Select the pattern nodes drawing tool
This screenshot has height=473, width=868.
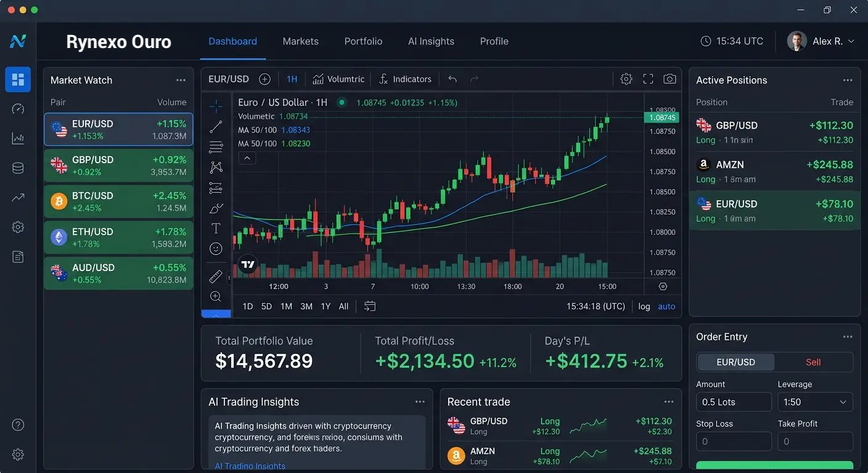click(216, 167)
